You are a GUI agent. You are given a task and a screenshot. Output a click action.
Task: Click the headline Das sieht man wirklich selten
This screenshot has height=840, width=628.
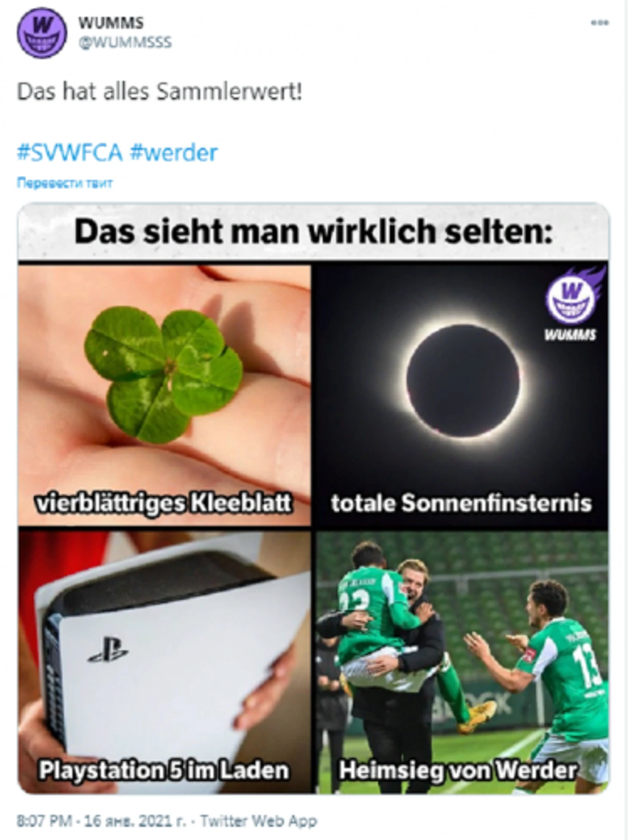313,232
